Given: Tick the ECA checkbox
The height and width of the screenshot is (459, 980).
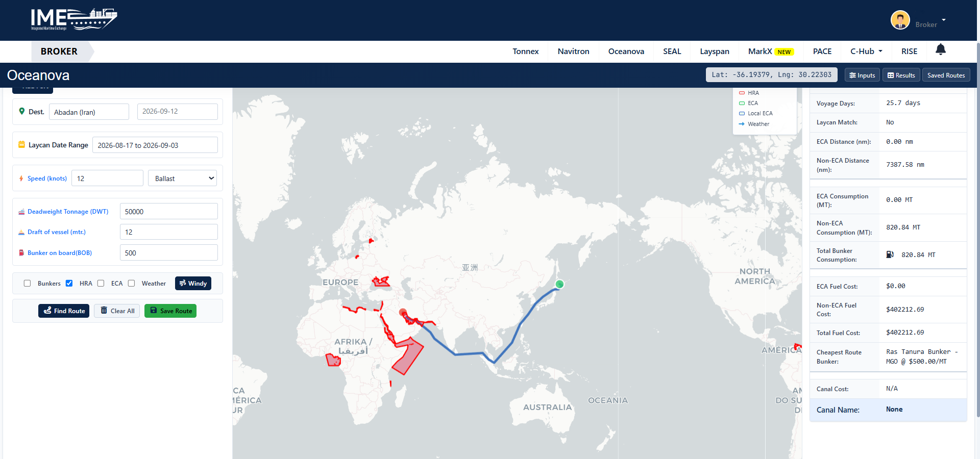Looking at the screenshot, I should point(101,284).
